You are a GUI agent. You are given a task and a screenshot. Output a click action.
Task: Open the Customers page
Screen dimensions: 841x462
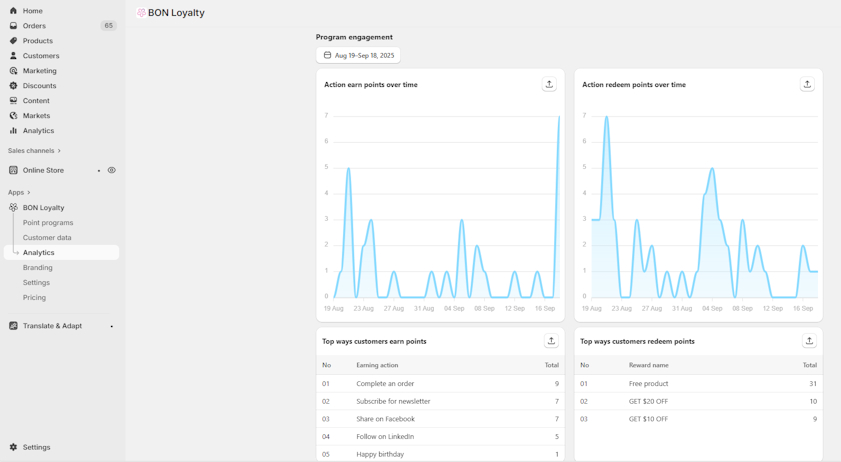click(41, 56)
